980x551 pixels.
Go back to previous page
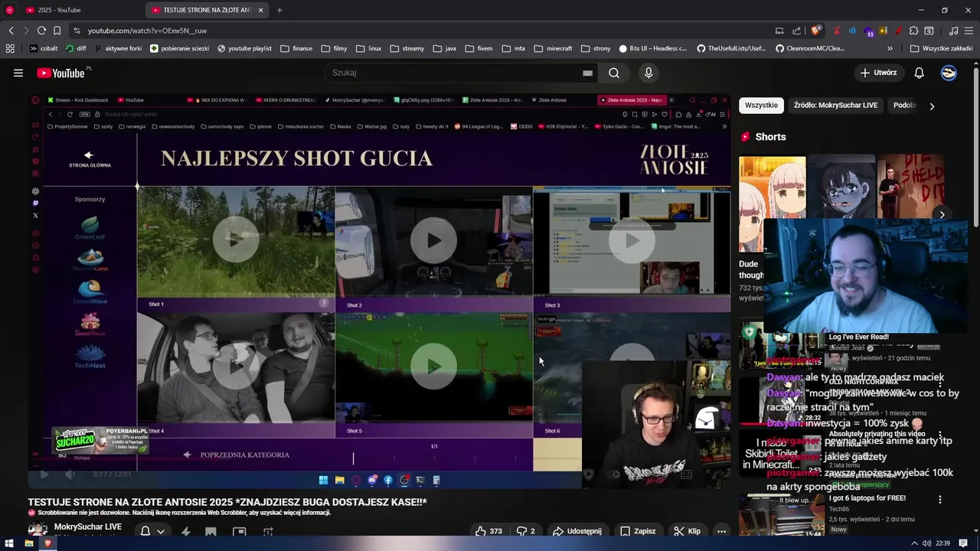coord(11,31)
